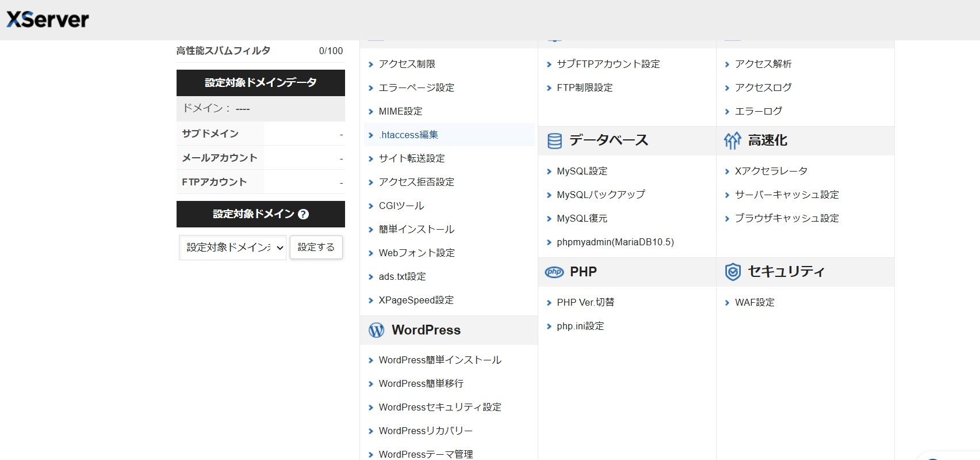980x460 pixels.
Task: Click help icon beside 設定対象ドメイン
Action: pos(304,214)
